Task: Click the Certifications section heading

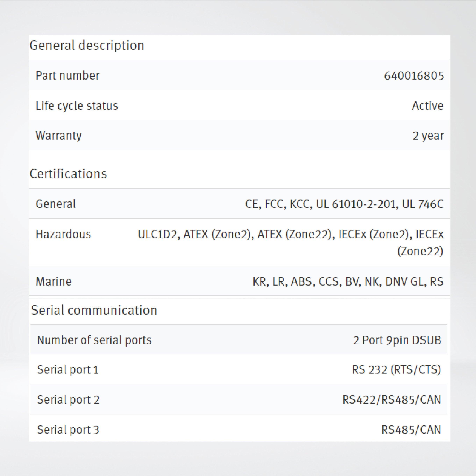Action: pos(68,174)
